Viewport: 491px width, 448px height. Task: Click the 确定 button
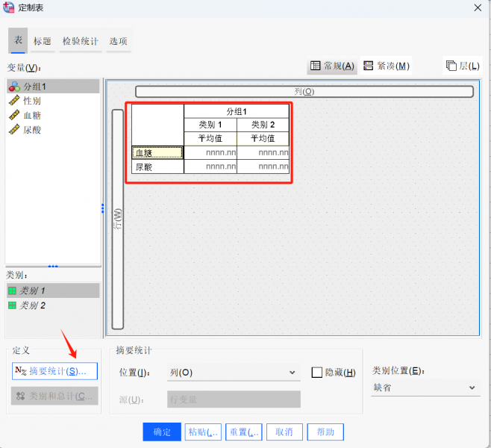162,432
